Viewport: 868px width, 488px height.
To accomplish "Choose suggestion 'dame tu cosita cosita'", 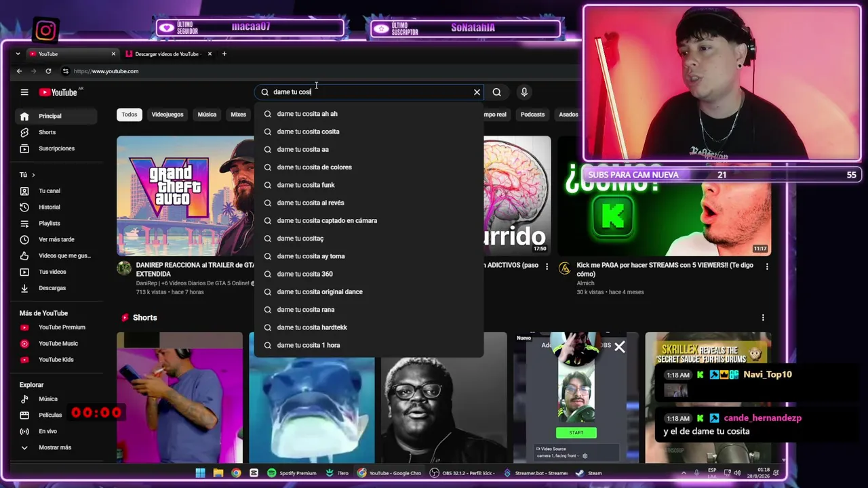I will coord(369,131).
